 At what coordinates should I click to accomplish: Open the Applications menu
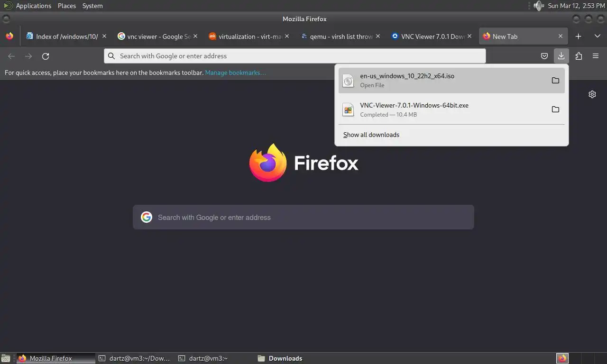pyautogui.click(x=33, y=6)
